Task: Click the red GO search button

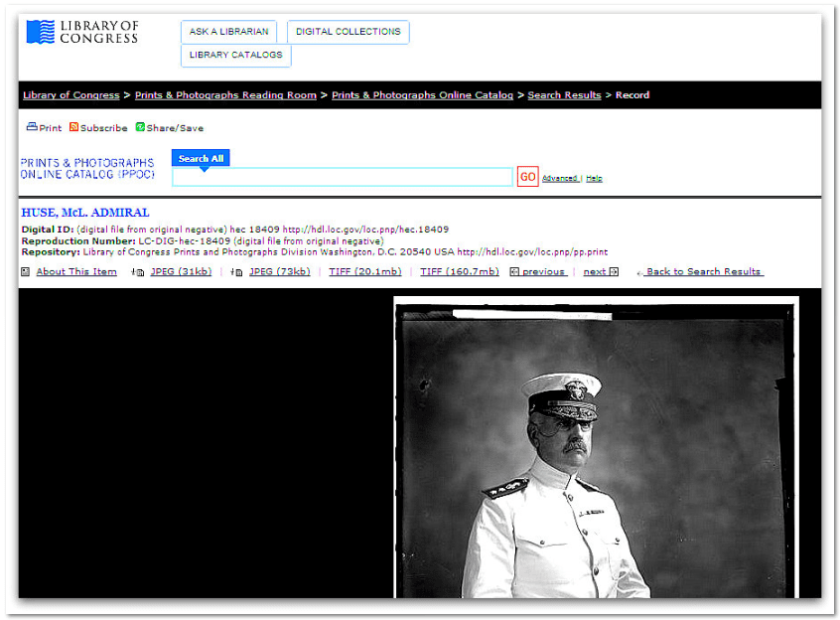Action: coord(527,177)
